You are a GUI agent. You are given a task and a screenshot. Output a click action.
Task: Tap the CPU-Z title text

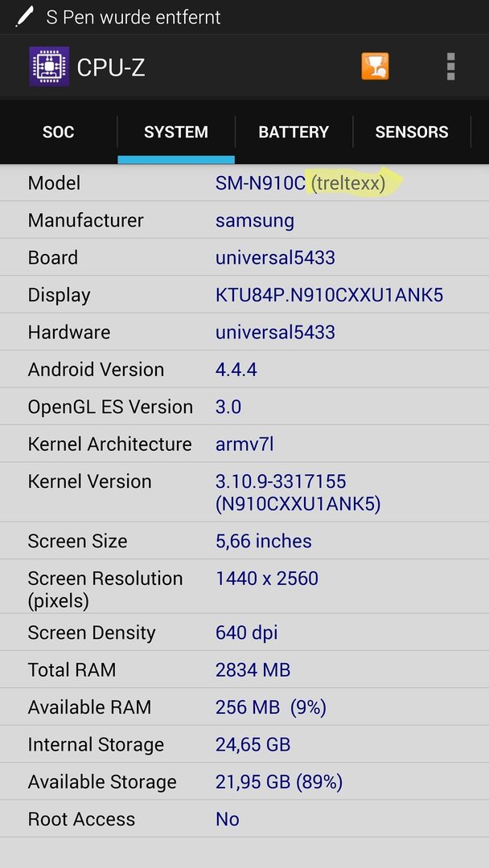click(x=111, y=68)
